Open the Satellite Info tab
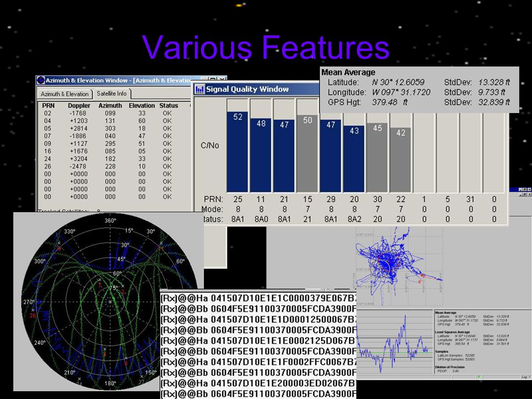The width and height of the screenshot is (532, 399). (111, 93)
